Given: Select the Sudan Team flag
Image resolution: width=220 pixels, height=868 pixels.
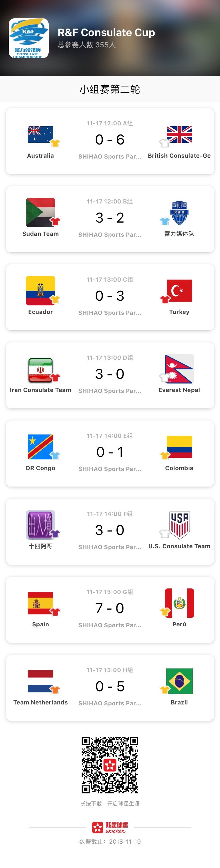Looking at the screenshot, I should pos(40,212).
